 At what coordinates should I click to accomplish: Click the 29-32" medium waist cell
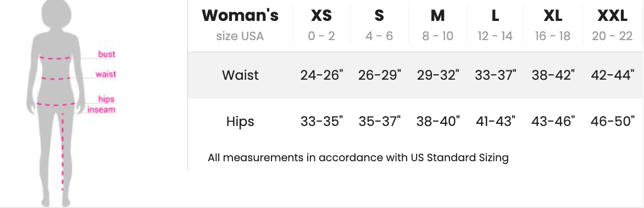[x=438, y=75]
